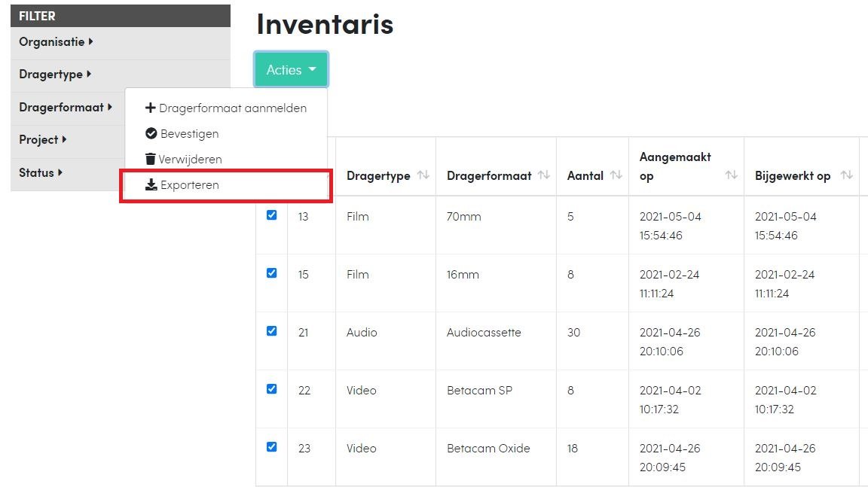
Task: Click the Video cell in row 22
Action: tap(362, 390)
